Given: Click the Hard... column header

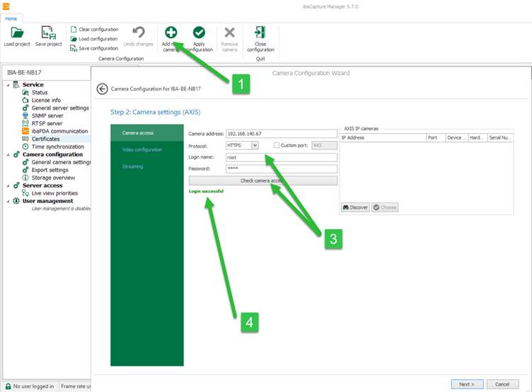Looking at the screenshot, I should click(x=478, y=137).
